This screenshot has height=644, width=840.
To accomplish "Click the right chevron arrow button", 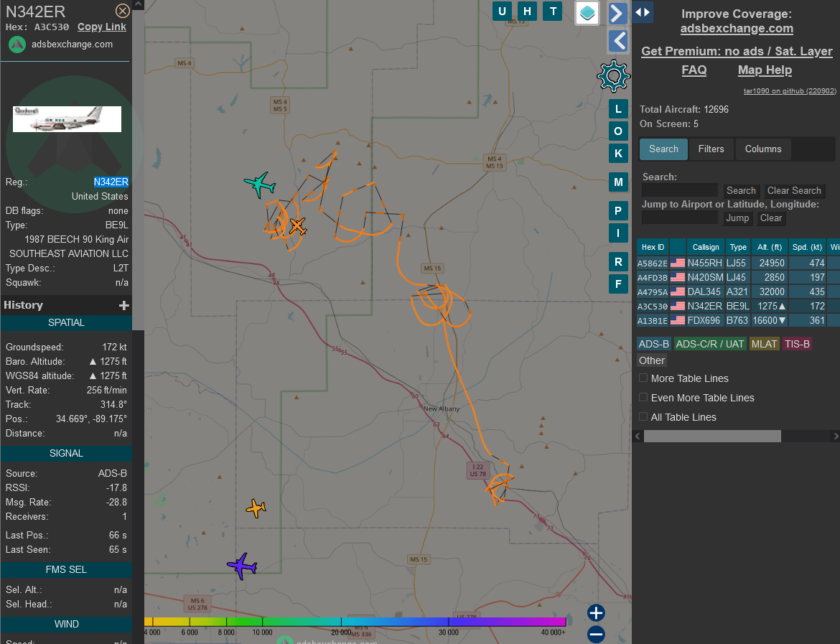I will (x=617, y=14).
